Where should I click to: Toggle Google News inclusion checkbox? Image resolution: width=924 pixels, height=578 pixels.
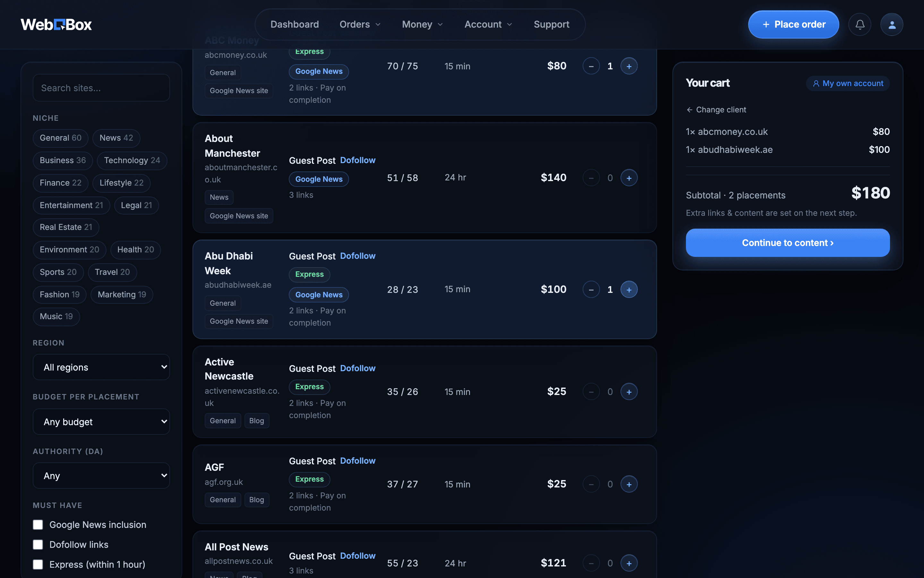click(x=38, y=524)
